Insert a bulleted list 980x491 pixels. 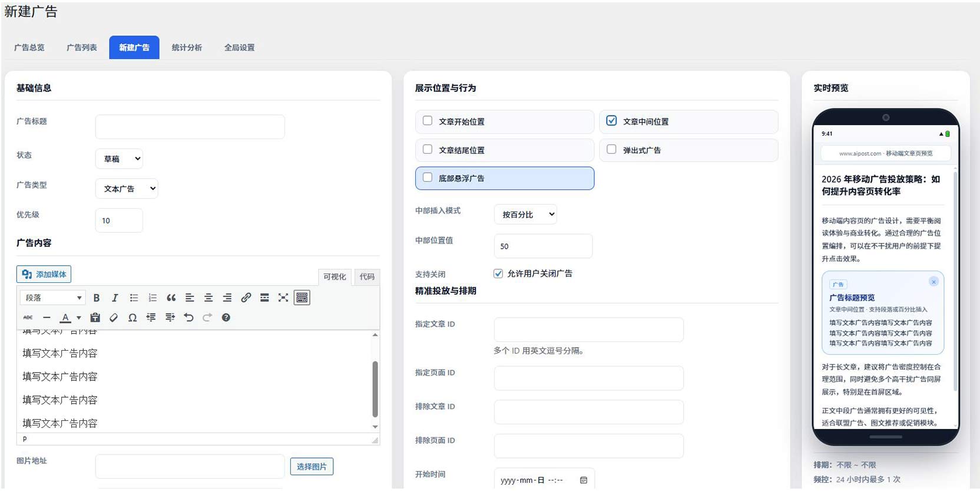[134, 298]
